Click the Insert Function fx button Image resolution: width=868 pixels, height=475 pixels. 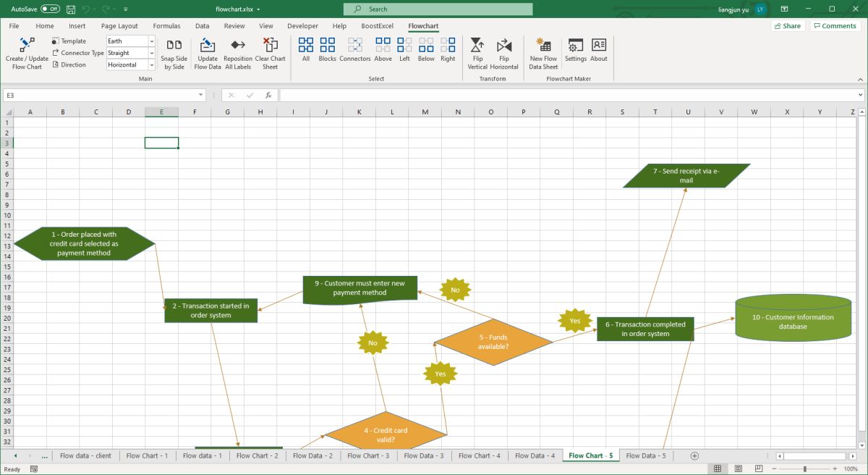click(268, 95)
